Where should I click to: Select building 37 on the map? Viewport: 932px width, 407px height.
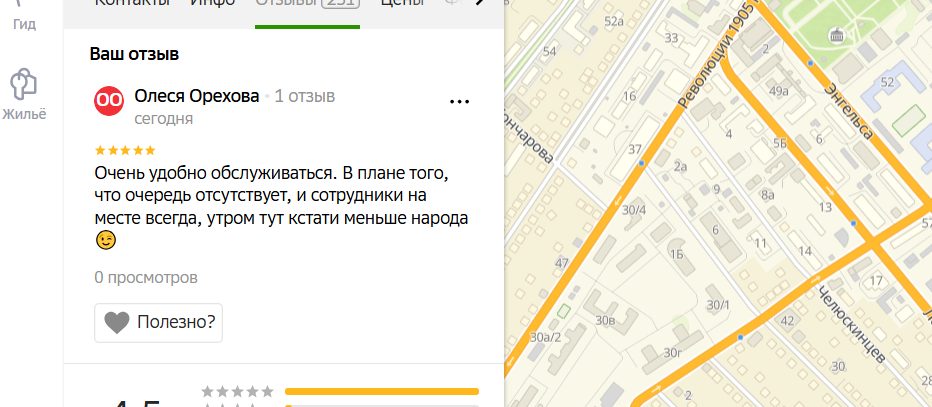point(635,149)
